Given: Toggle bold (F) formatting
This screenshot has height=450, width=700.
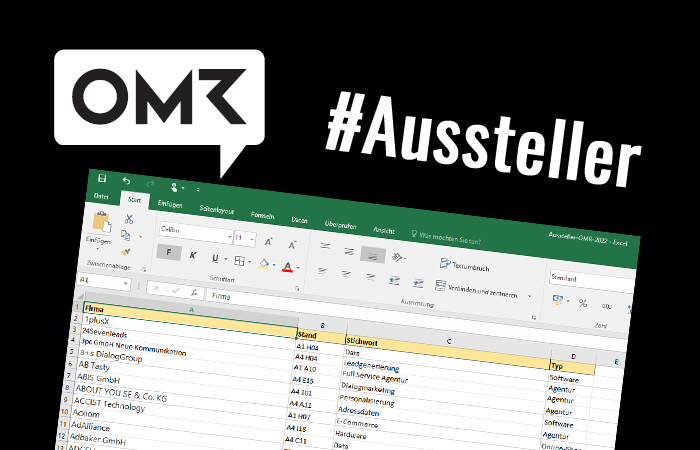Looking at the screenshot, I should (x=169, y=252).
